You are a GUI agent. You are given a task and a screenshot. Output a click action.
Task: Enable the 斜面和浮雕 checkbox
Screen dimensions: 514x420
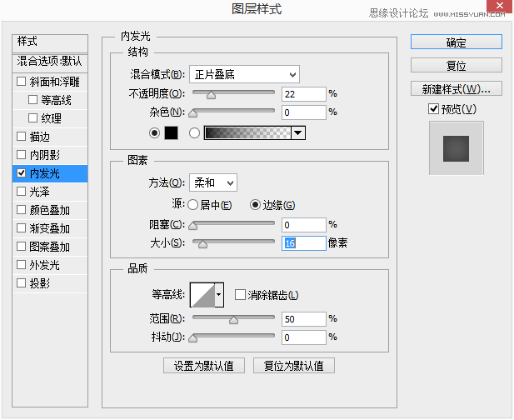pos(22,82)
